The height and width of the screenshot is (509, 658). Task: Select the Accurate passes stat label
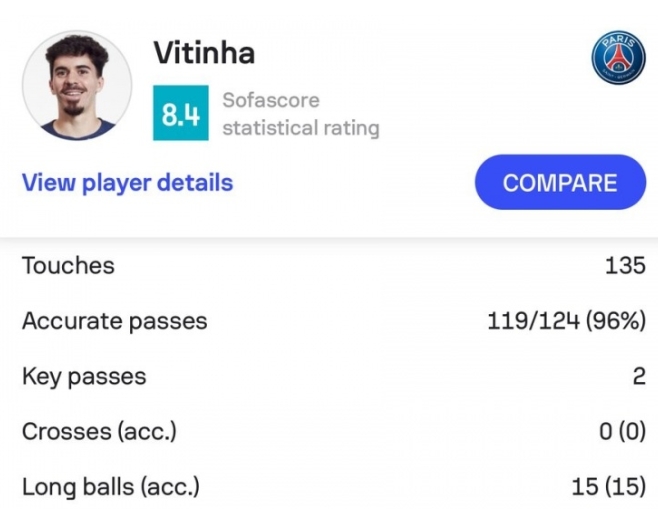coord(114,321)
